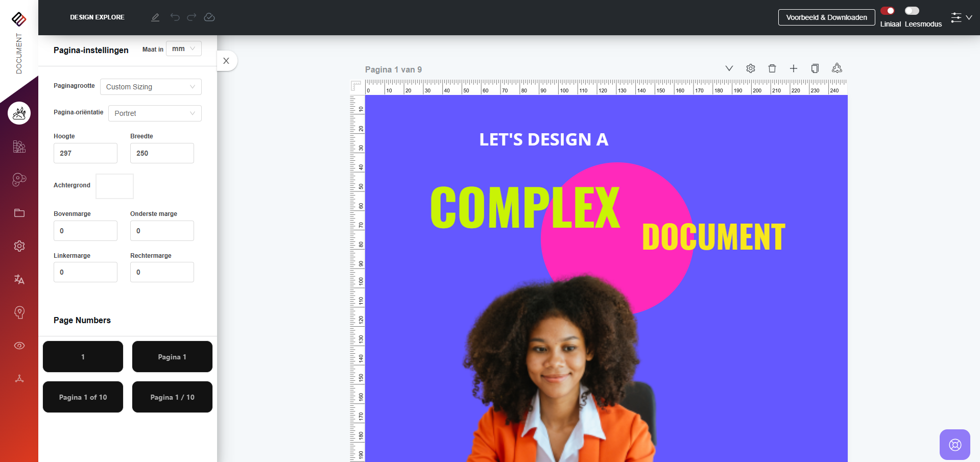
Task: Expand page list chevron above canvas
Action: pos(729,68)
